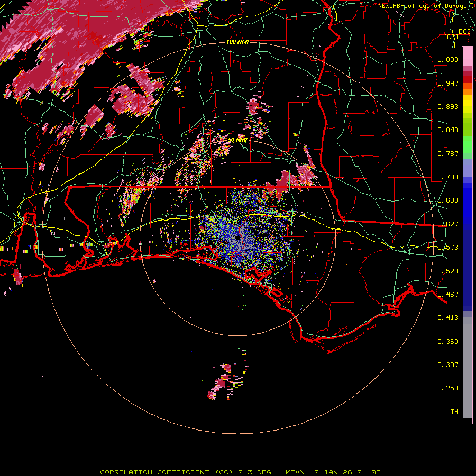The image size is (476, 476).
Task: Pick the gray bottom segment of color bar
Action: (467, 368)
